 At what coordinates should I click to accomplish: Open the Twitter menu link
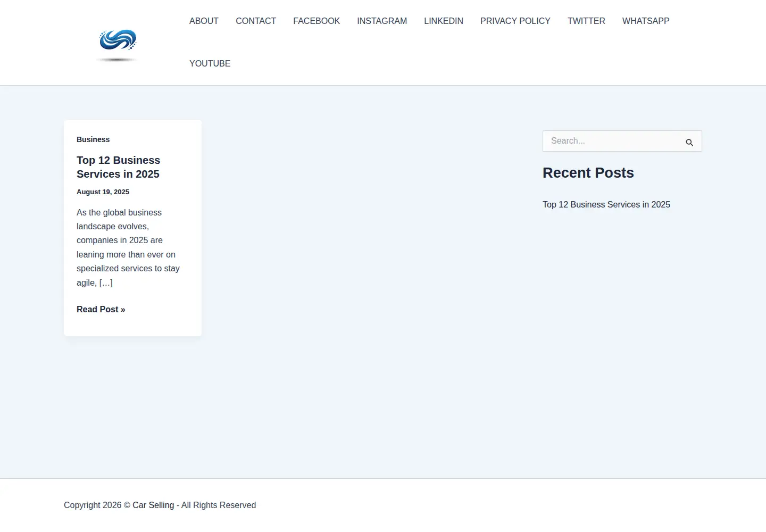coord(586,21)
